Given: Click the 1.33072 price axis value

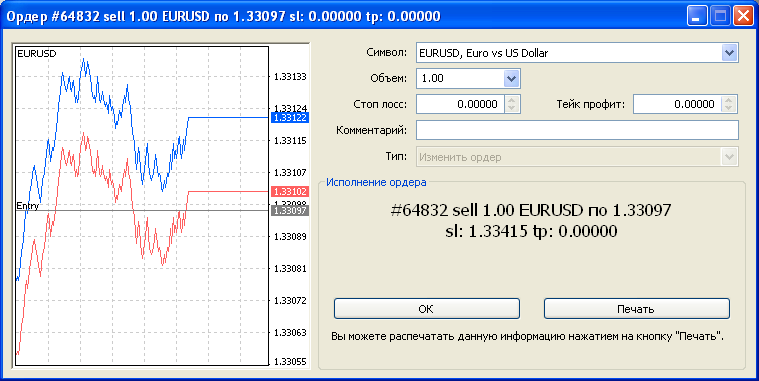Looking at the screenshot, I should point(290,301).
